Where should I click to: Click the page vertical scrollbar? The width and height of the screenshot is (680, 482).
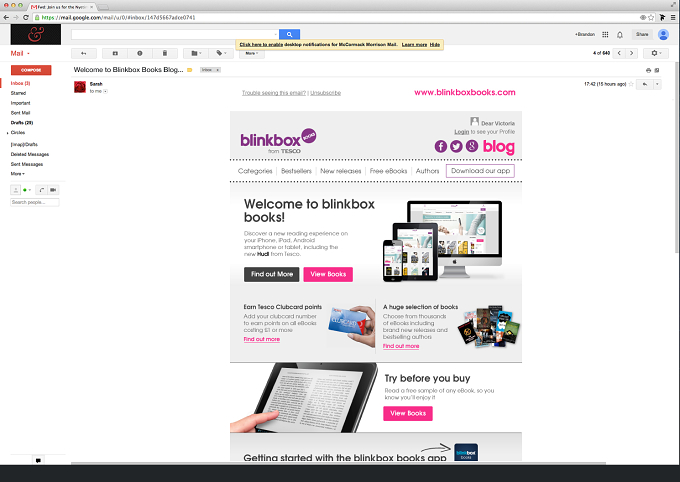677,156
